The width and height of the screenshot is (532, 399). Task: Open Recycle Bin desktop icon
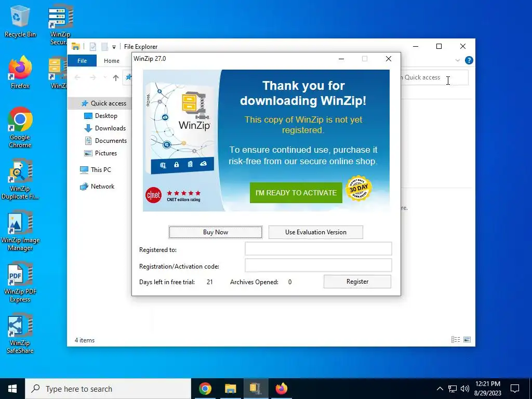click(x=20, y=21)
